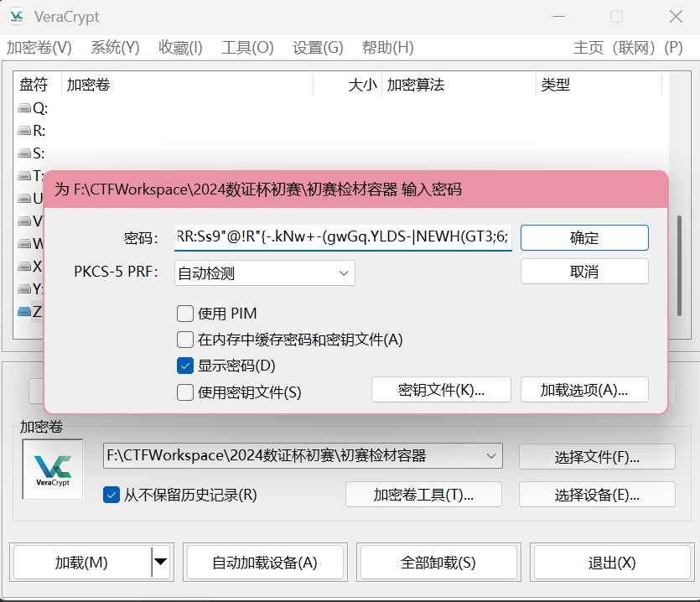Open the 设置(G) menu
The image size is (700, 602).
pyautogui.click(x=318, y=47)
